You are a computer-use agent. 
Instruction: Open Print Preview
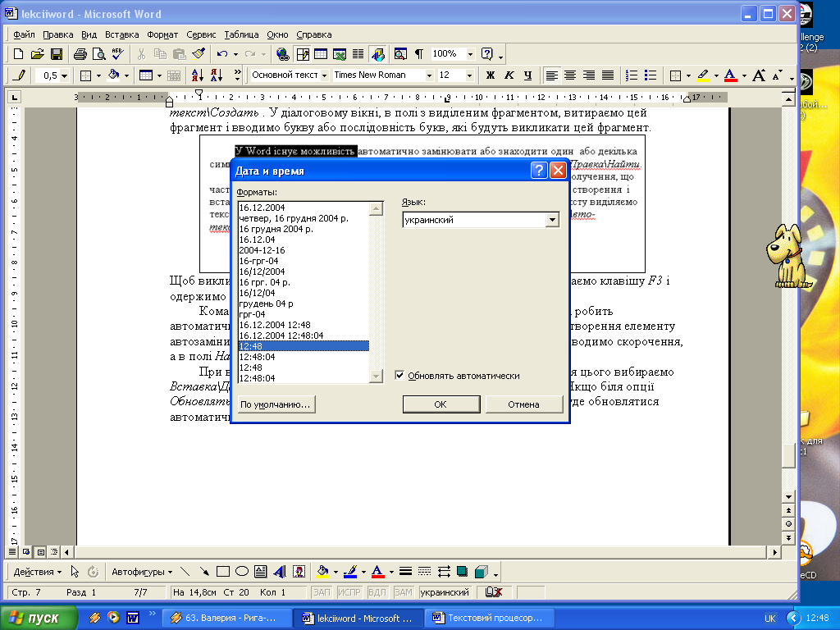(99, 53)
